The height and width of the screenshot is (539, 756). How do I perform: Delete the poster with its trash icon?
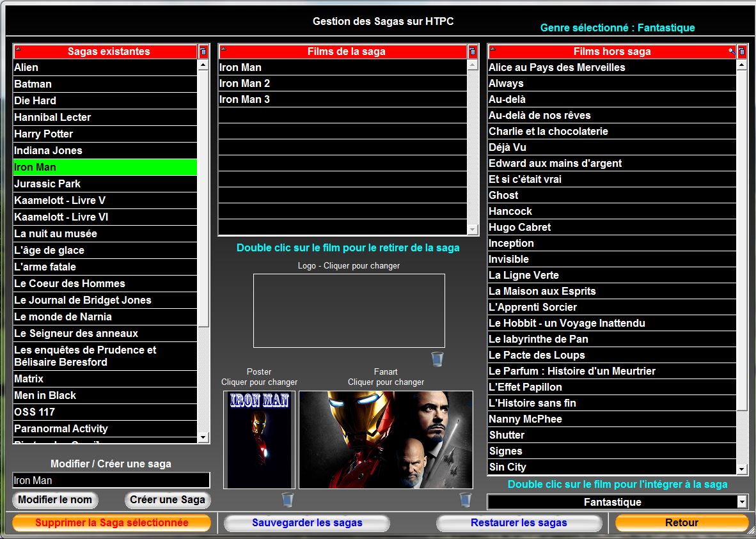(287, 499)
